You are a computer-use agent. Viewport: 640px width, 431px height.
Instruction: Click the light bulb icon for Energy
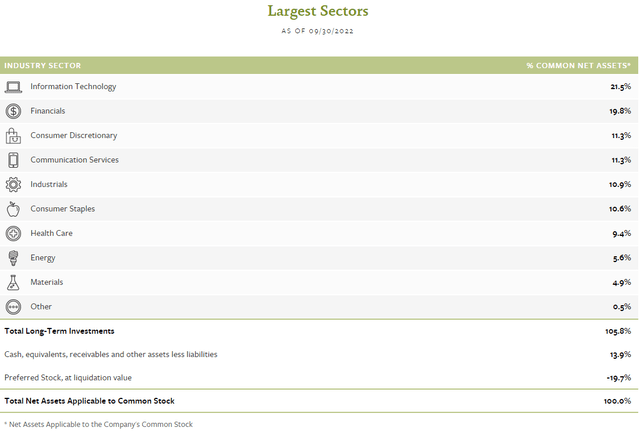coord(13,258)
